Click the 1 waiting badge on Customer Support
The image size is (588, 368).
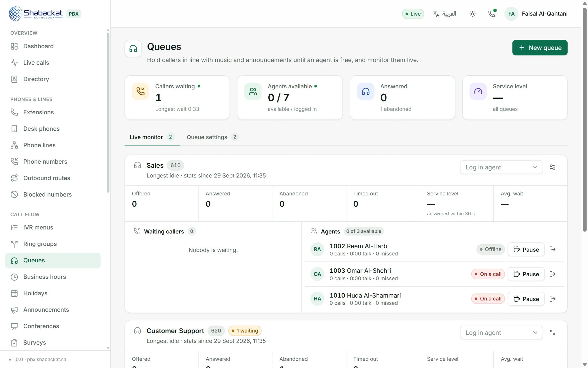coord(245,331)
